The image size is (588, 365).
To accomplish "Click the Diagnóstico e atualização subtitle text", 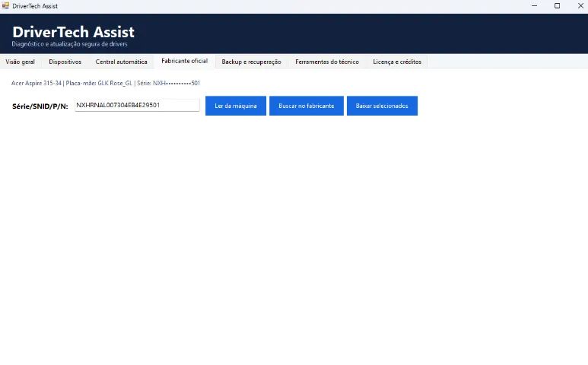I will (69, 44).
